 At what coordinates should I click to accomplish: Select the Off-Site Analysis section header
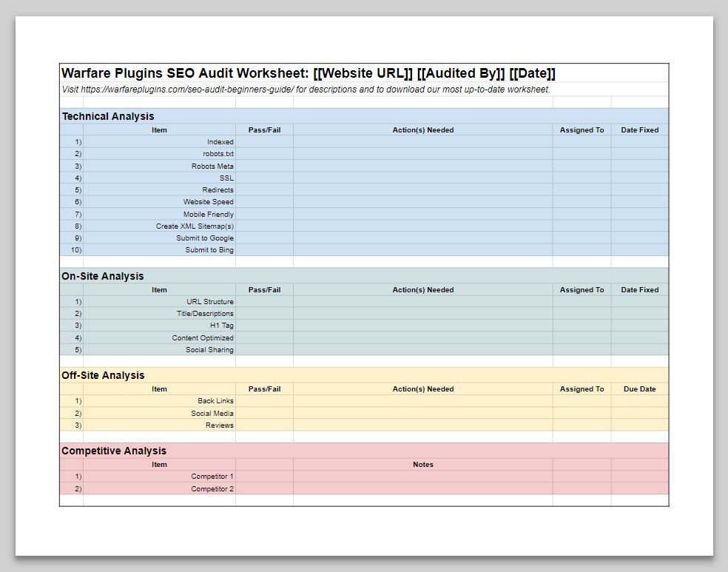104,375
